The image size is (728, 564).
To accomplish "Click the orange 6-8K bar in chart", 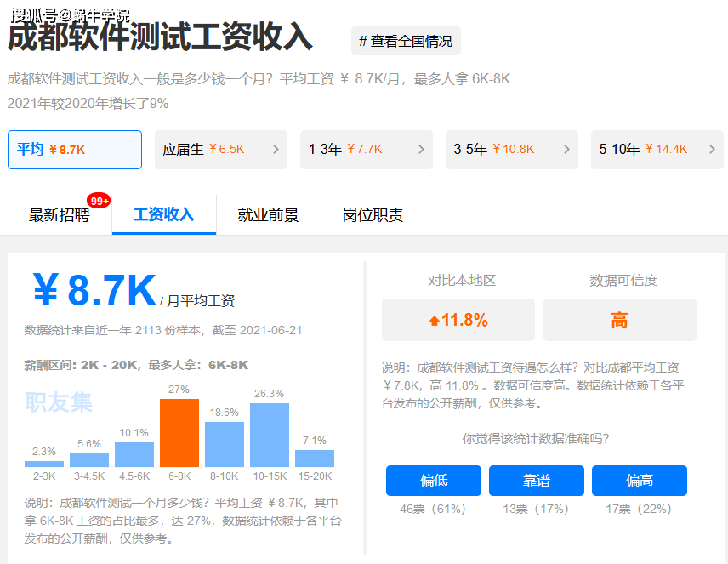I will click(x=179, y=433).
